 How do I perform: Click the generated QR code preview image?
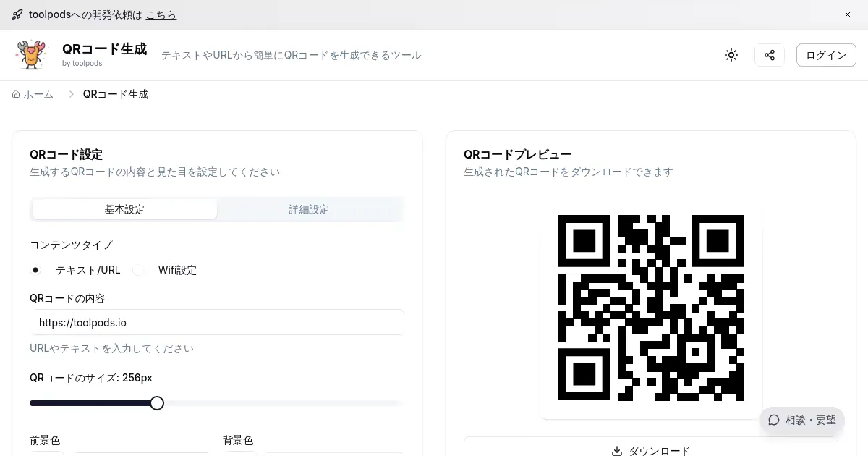point(651,308)
